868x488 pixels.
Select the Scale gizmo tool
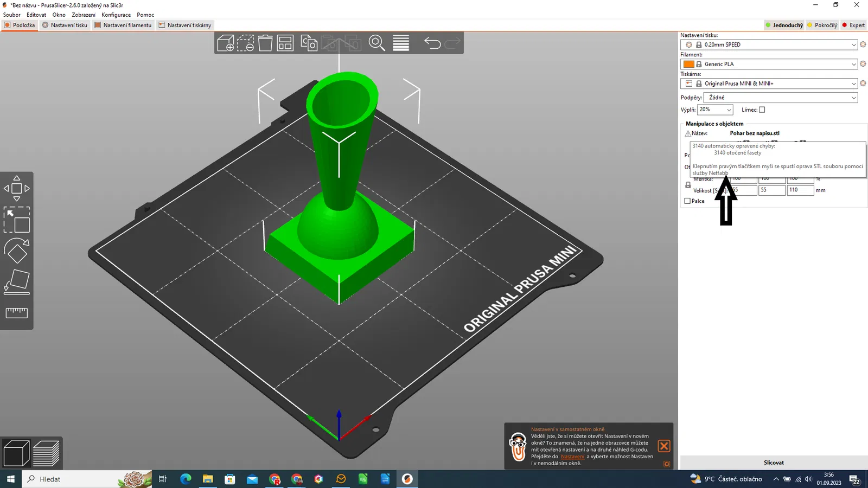coord(17,220)
